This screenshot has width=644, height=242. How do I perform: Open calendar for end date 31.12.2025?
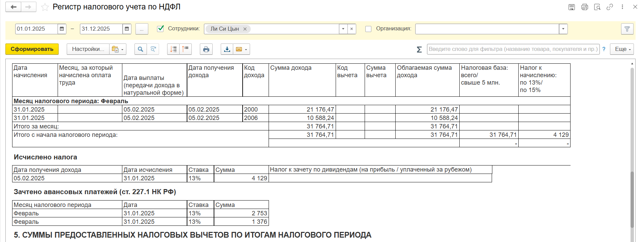[127, 29]
